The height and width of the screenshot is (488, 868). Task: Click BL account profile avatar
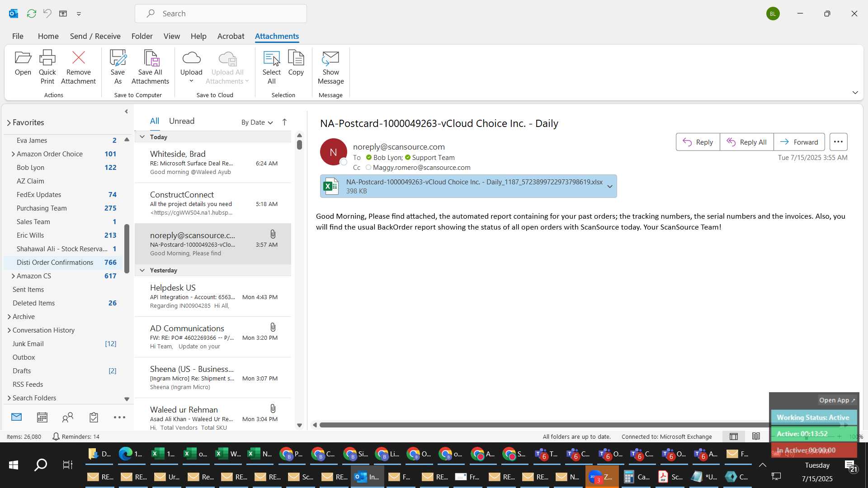pos(773,14)
